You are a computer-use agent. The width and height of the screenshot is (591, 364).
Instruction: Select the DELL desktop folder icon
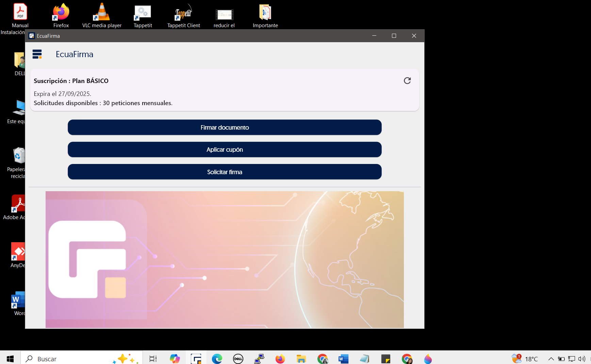pos(19,64)
